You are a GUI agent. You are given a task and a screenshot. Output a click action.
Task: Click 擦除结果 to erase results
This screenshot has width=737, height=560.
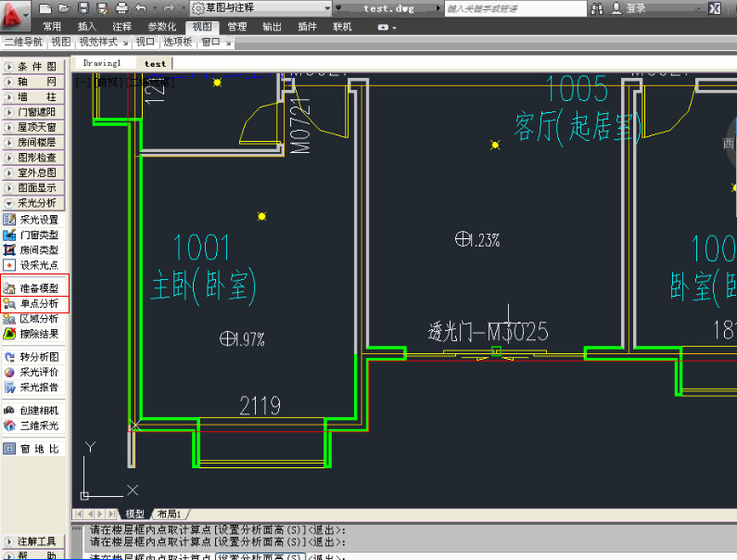38,333
